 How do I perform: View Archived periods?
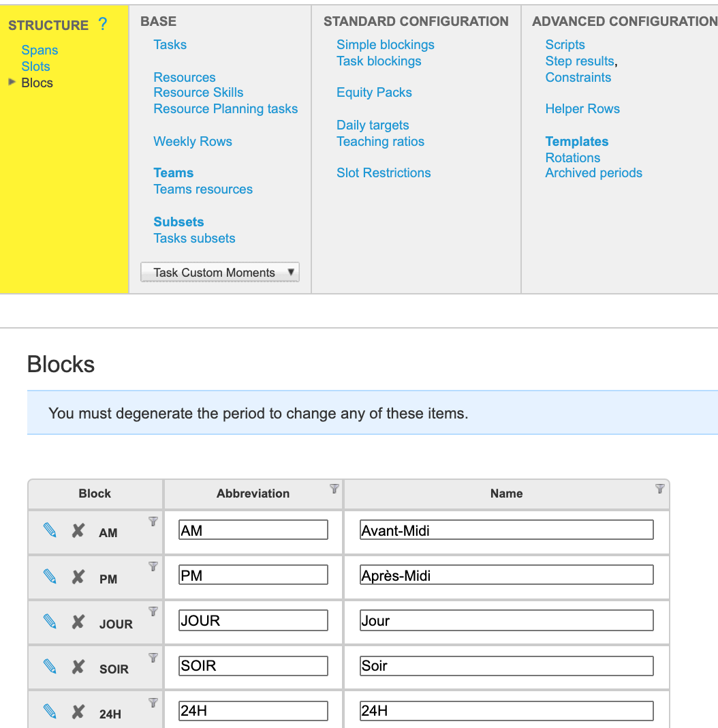(593, 172)
